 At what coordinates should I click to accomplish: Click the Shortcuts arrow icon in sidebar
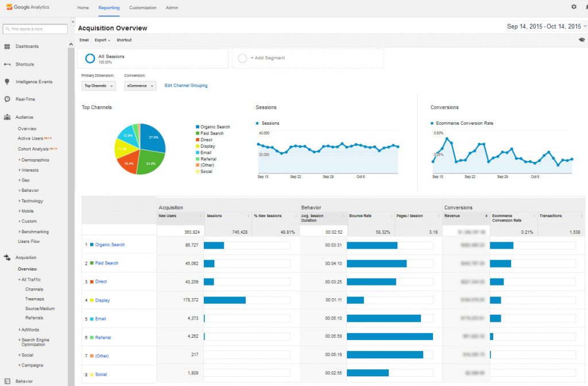click(x=7, y=64)
